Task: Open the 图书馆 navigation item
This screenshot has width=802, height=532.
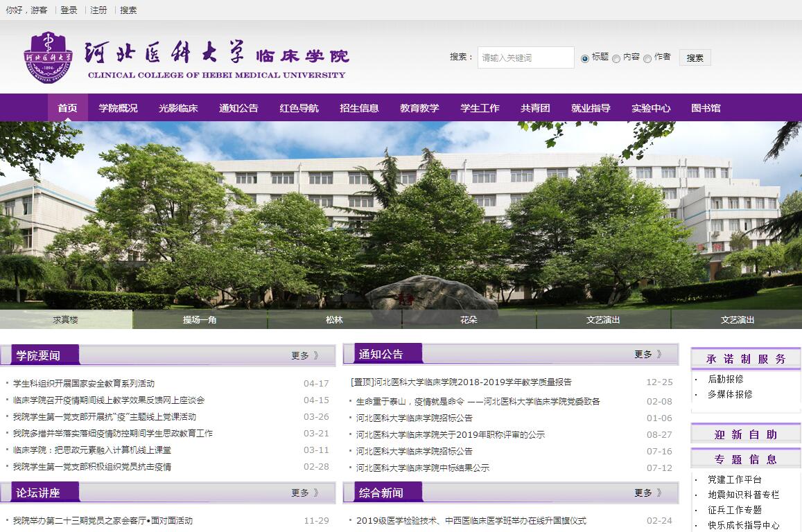Action: pos(706,108)
